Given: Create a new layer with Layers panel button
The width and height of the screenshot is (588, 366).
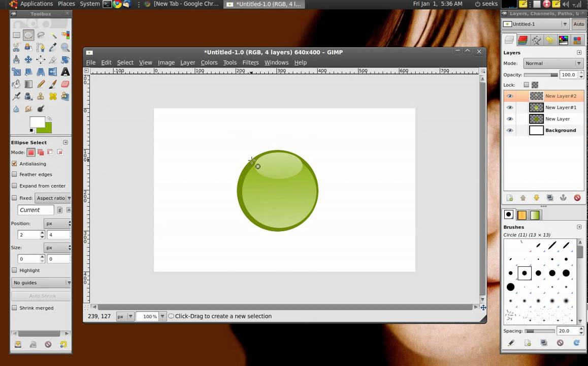Looking at the screenshot, I should coord(510,198).
